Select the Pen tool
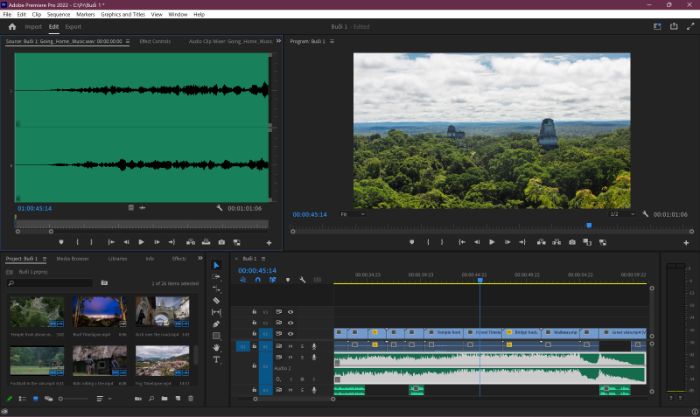Screen dimensions: 700x417 217,324
